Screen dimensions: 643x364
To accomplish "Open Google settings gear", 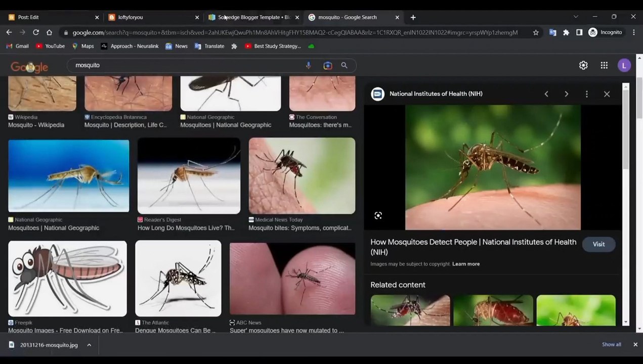I will (x=583, y=65).
